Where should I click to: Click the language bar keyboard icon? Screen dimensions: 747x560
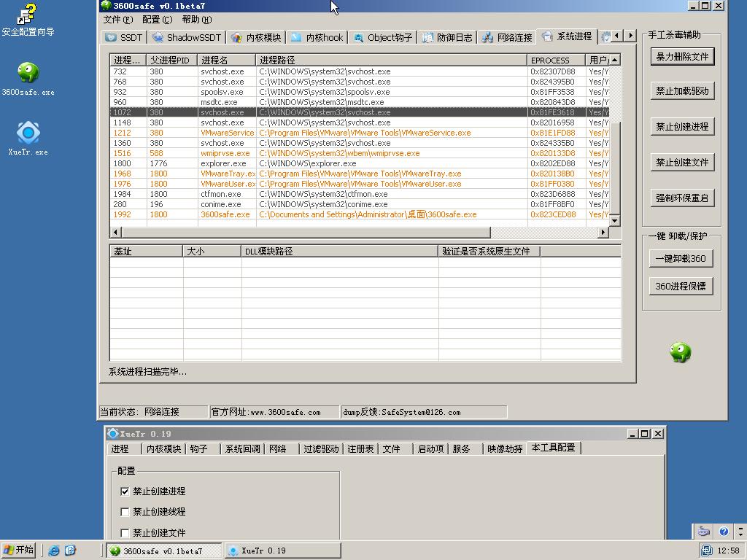pyautogui.click(x=704, y=531)
